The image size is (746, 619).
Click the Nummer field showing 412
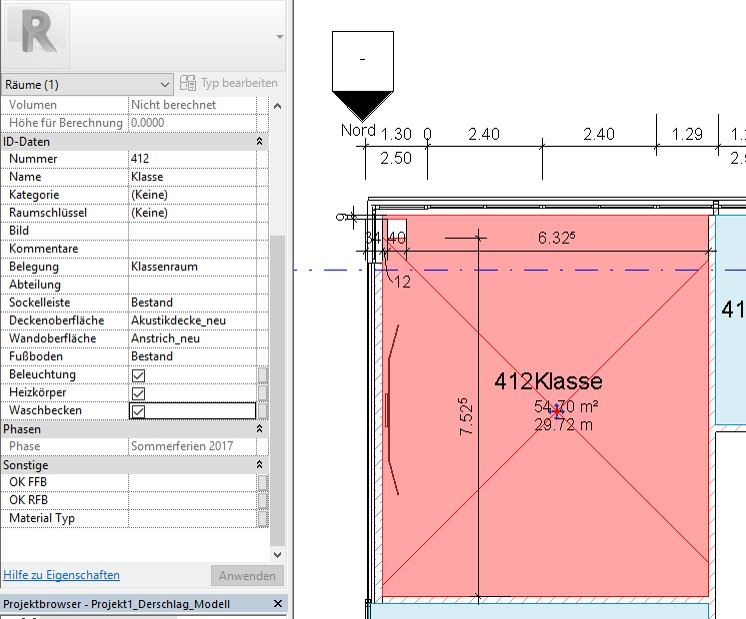[x=192, y=159]
